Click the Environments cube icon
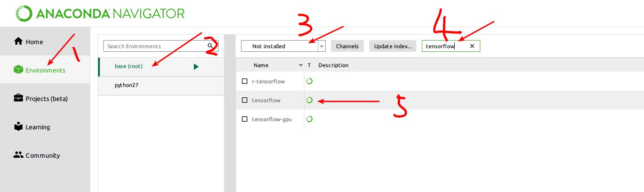The image size is (644, 192). coord(18,70)
